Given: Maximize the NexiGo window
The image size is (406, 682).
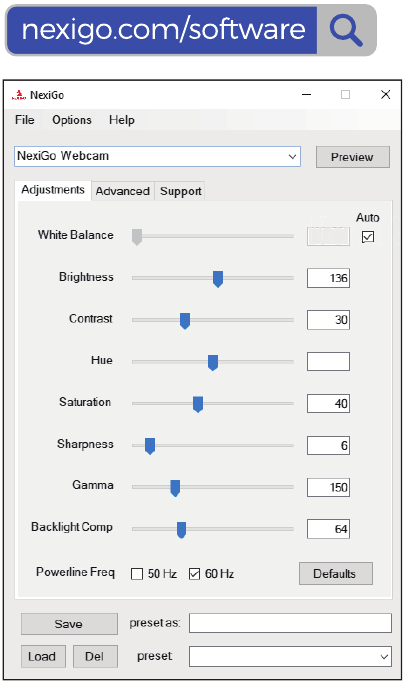Looking at the screenshot, I should (346, 94).
